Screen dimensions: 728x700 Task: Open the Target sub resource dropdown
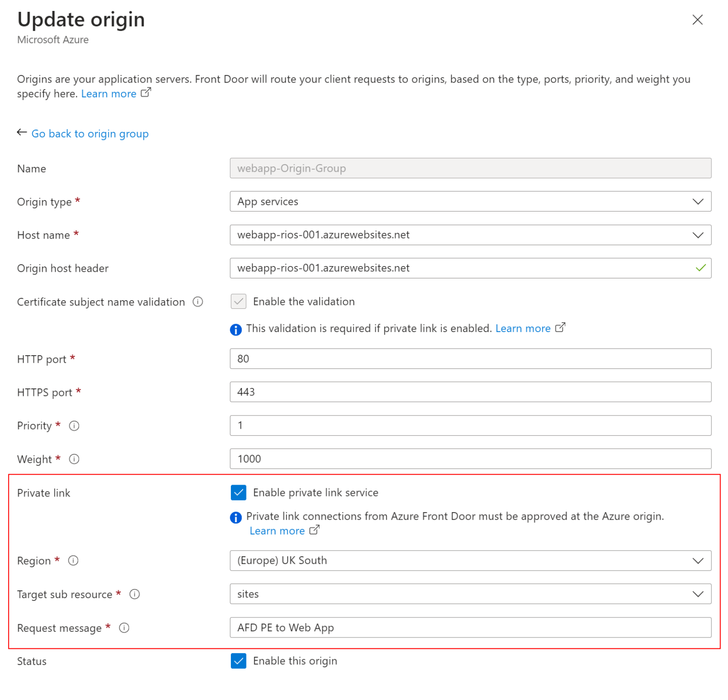point(698,594)
